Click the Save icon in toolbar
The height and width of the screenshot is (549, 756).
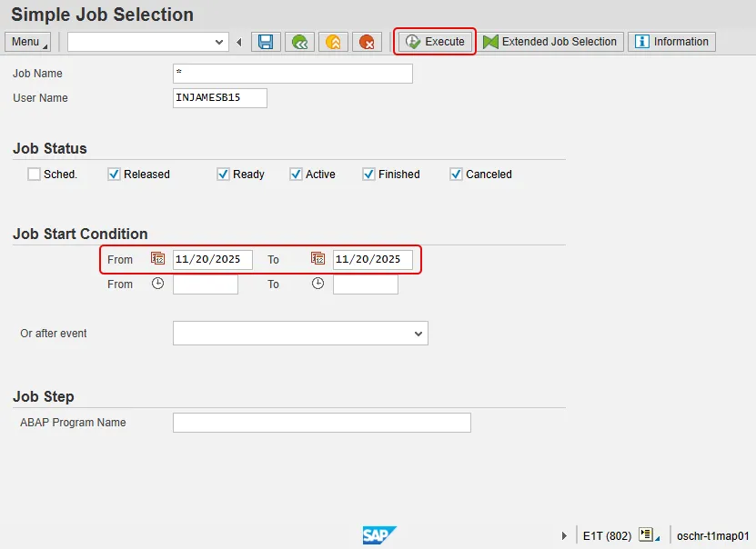tap(266, 42)
